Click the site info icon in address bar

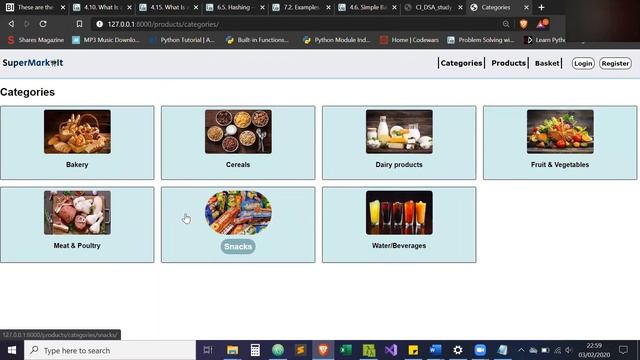pyautogui.click(x=100, y=24)
